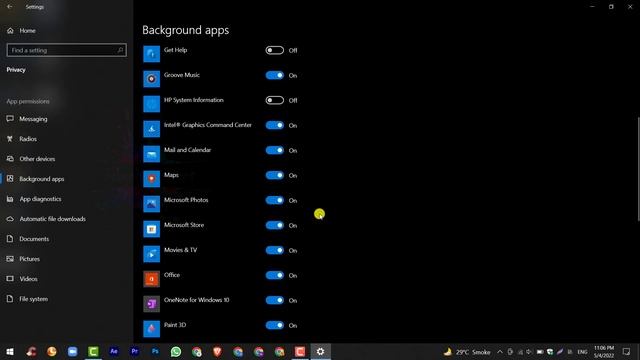
Task: Click the Background apps list scrollbar
Action: click(638, 169)
